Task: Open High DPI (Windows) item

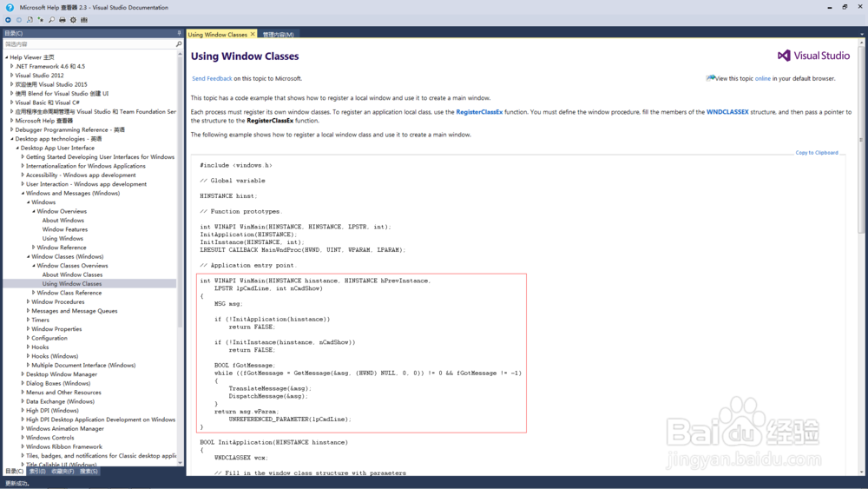Action: (52, 410)
